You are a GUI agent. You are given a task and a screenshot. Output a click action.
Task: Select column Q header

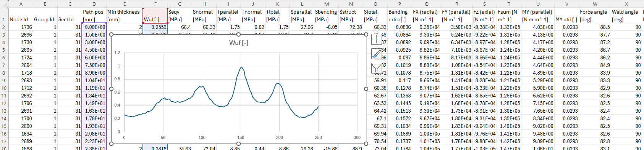[x=426, y=4]
